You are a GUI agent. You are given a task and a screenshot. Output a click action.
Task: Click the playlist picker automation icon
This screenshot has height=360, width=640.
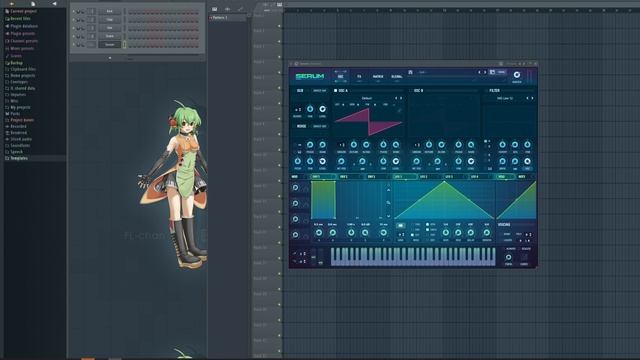(240, 9)
